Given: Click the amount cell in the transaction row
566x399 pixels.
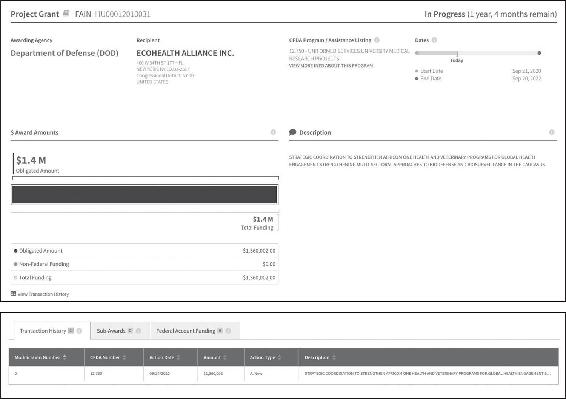Looking at the screenshot, I should point(213,374).
